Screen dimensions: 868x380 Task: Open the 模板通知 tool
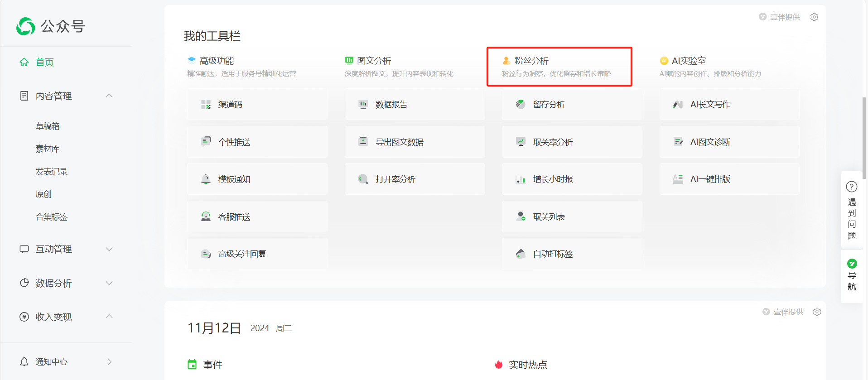pyautogui.click(x=257, y=179)
